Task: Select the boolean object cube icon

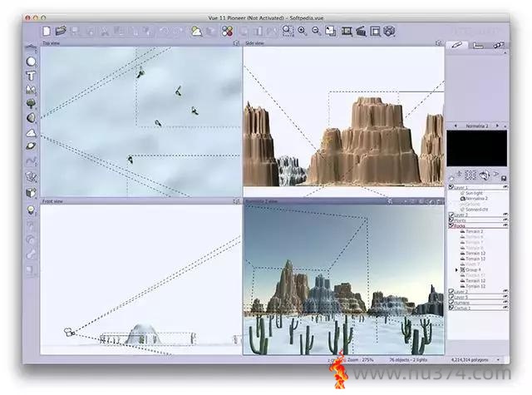Action: (31, 193)
